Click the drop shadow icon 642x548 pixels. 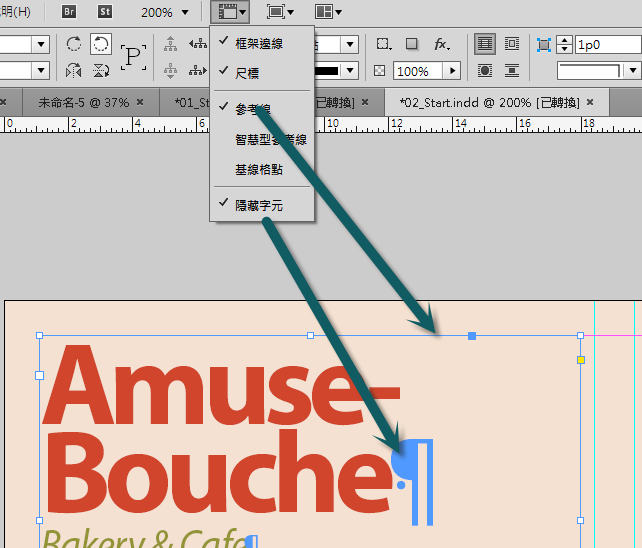412,44
